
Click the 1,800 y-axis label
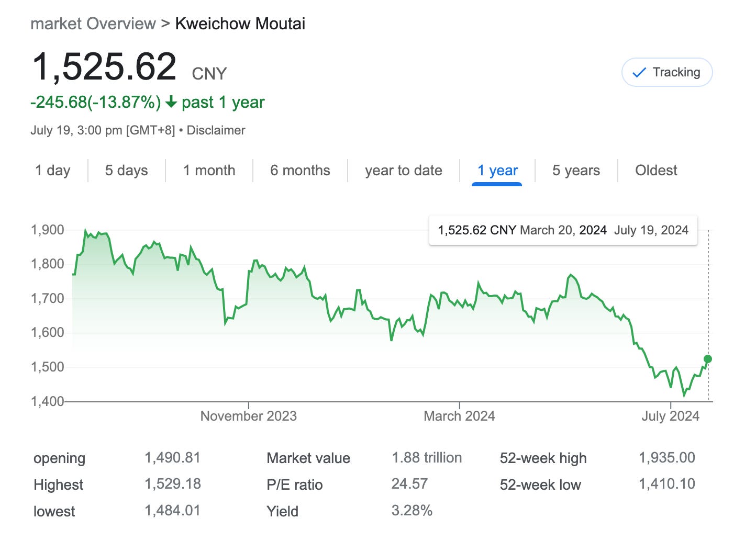48,264
